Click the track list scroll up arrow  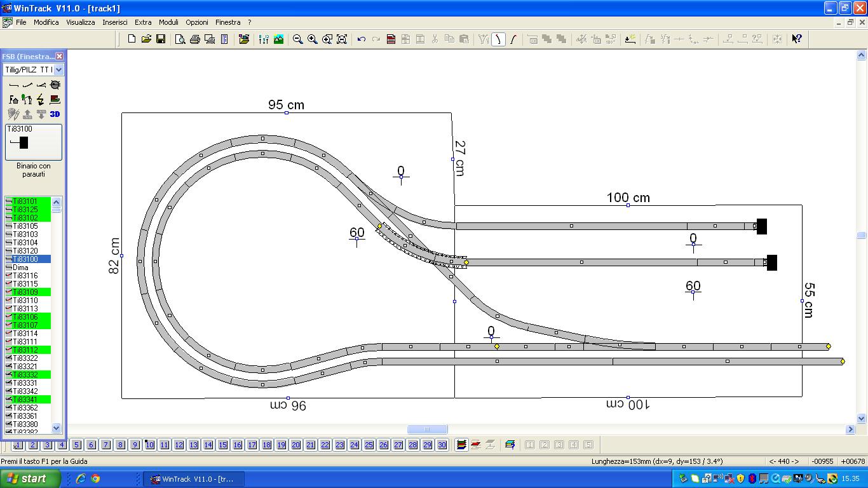56,202
